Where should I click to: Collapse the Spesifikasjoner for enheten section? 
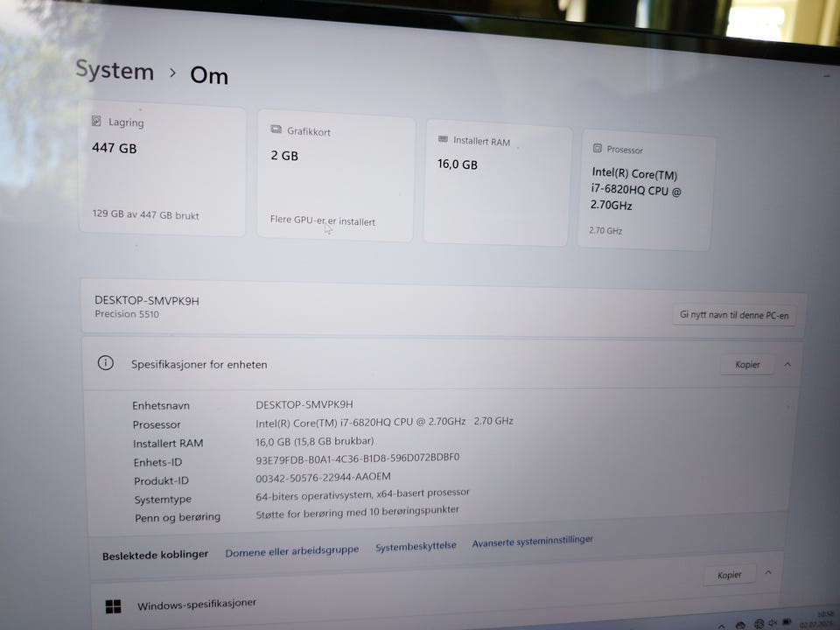pos(787,364)
